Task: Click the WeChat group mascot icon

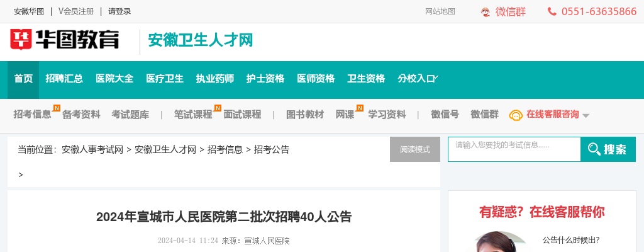Action: pos(486,12)
